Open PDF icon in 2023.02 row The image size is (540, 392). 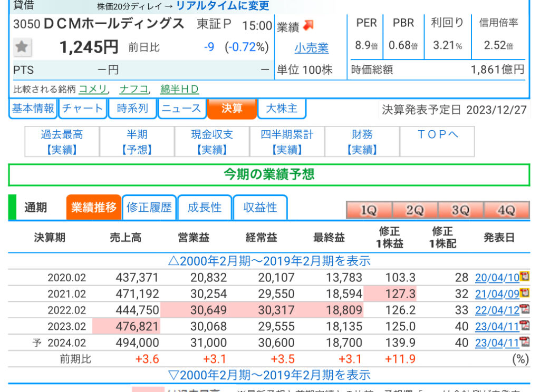(525, 325)
